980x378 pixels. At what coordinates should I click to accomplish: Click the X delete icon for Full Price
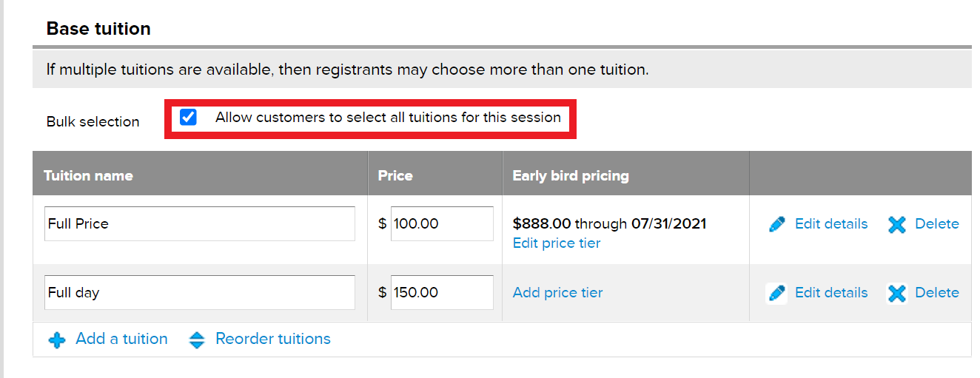(x=897, y=224)
